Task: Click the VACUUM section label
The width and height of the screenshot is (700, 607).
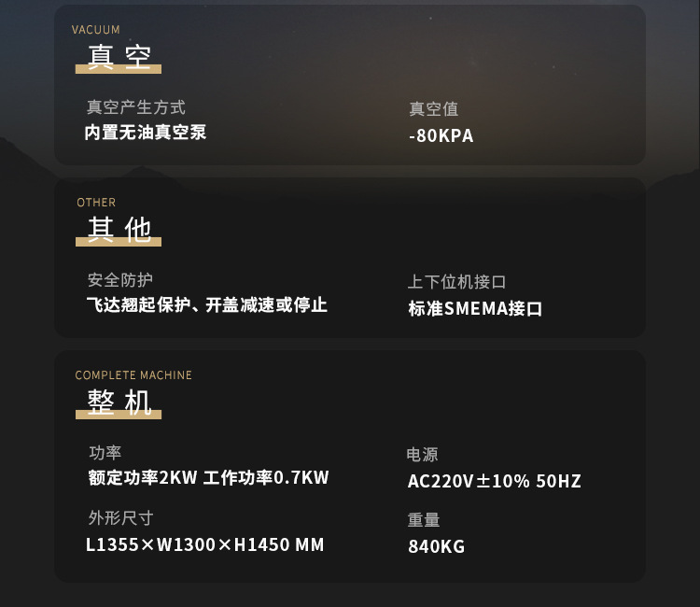Action: pos(95,30)
